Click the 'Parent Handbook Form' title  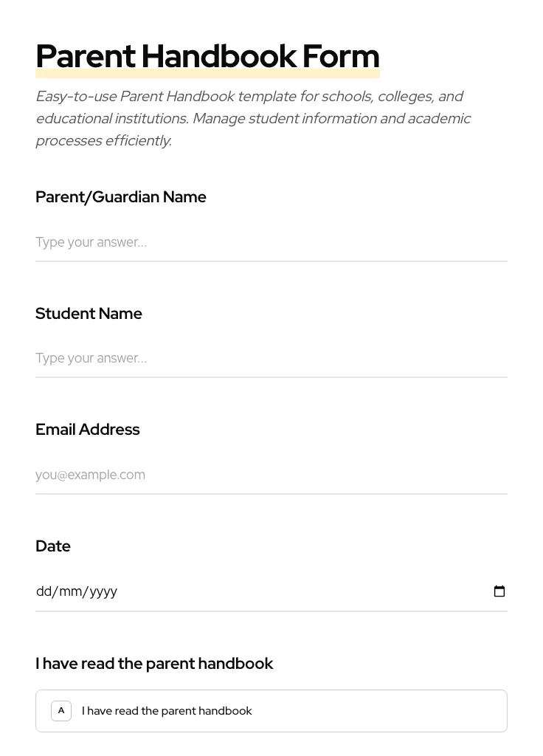pyautogui.click(x=207, y=55)
